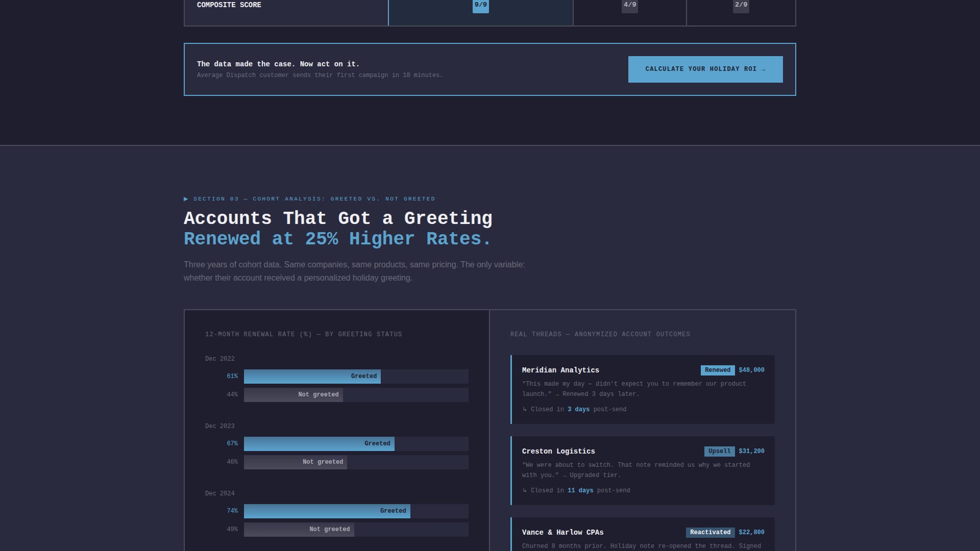Click the 'Renewed at 25% Higher Rates' heading
The height and width of the screenshot is (551, 980).
(337, 239)
